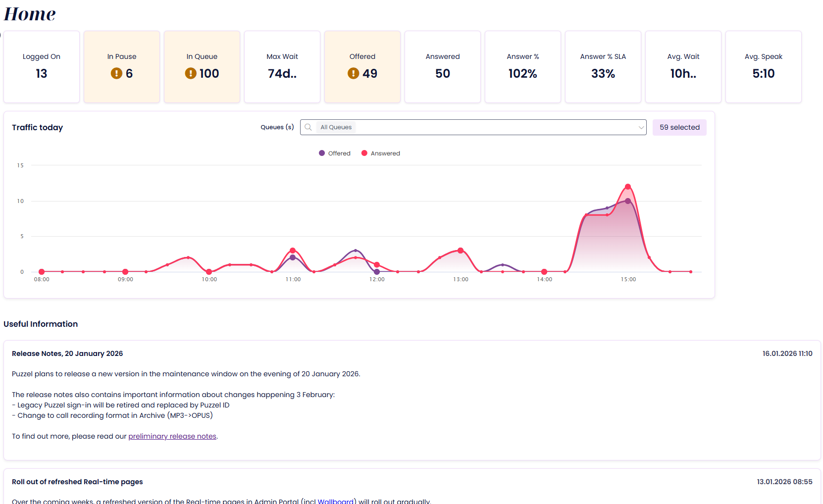Click the Offered card warning icon

353,74
